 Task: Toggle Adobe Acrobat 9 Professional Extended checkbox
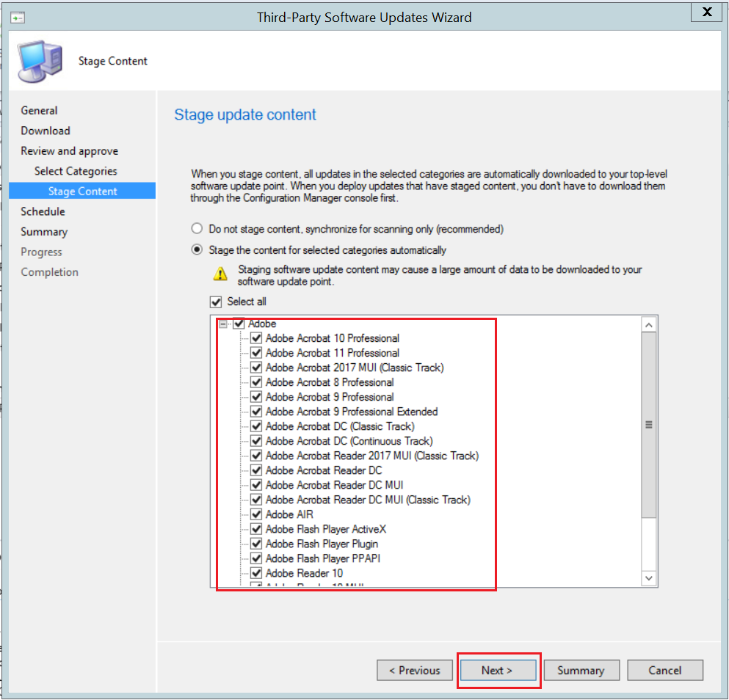[x=256, y=412]
